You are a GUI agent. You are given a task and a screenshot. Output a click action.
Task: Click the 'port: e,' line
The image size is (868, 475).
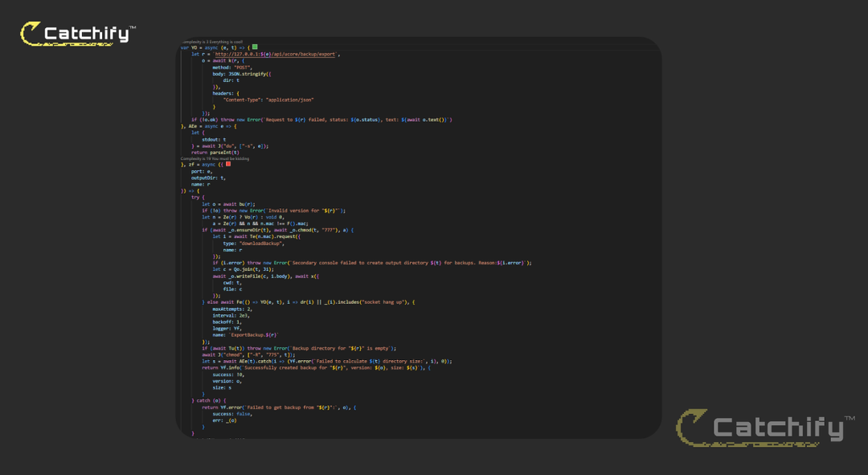point(202,172)
